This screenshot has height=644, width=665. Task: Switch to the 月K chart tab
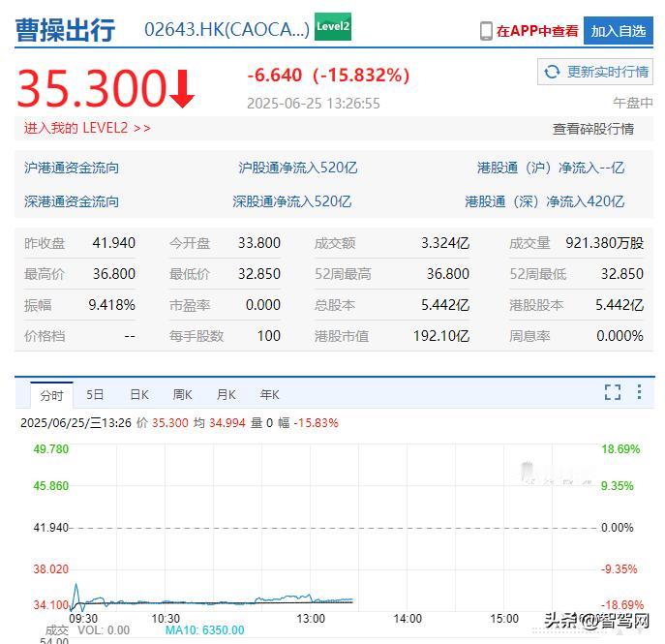point(227,395)
